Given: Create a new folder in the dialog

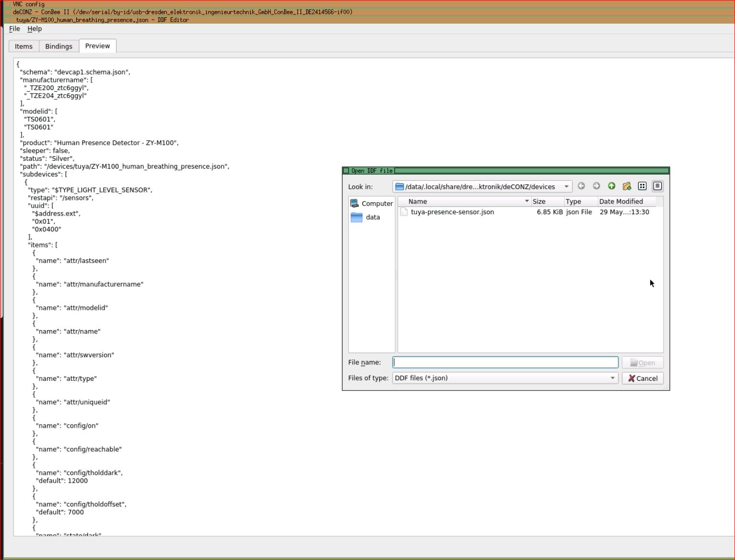Looking at the screenshot, I should [627, 186].
